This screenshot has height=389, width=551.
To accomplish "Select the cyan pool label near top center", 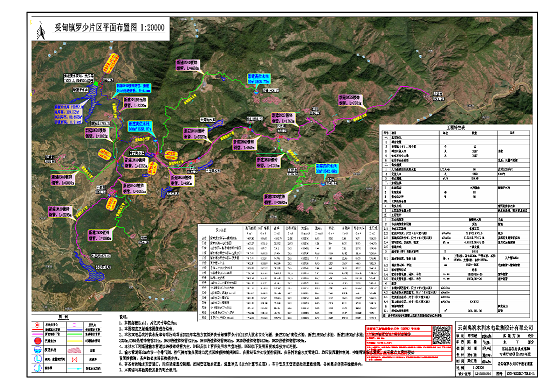I will pos(258,78).
